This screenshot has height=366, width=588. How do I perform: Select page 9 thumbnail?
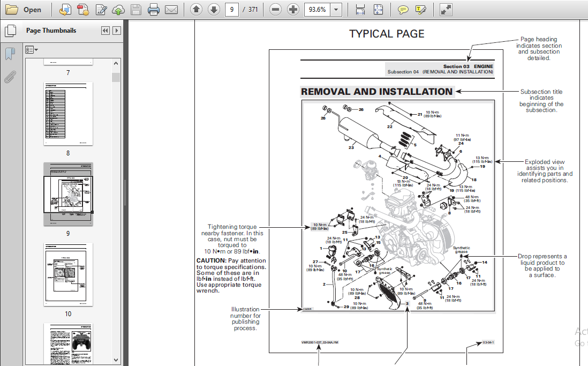(68, 194)
